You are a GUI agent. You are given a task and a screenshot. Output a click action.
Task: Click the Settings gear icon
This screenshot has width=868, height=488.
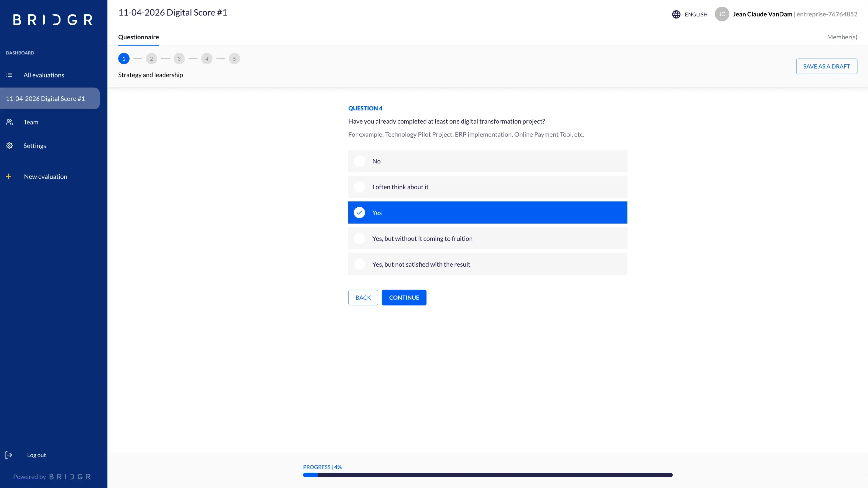point(9,145)
